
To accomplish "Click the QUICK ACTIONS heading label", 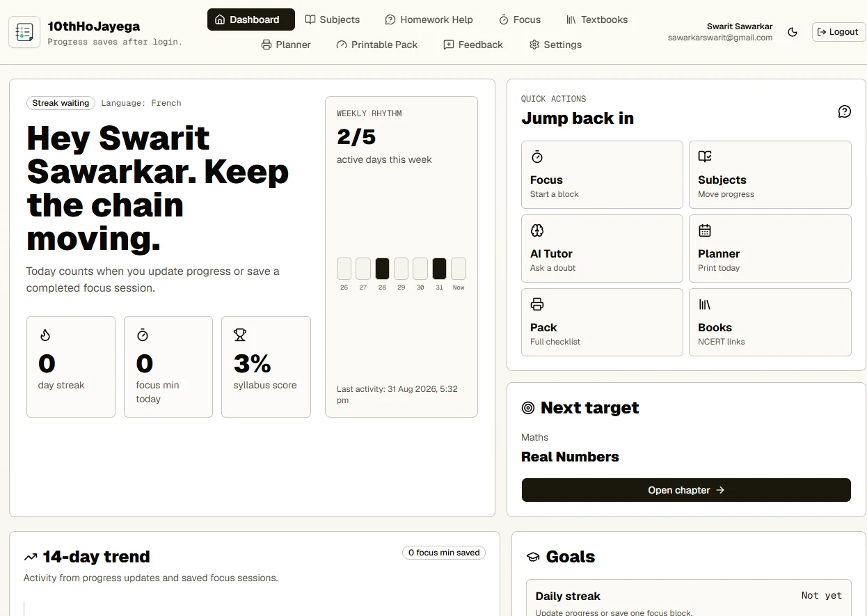I will (x=554, y=99).
